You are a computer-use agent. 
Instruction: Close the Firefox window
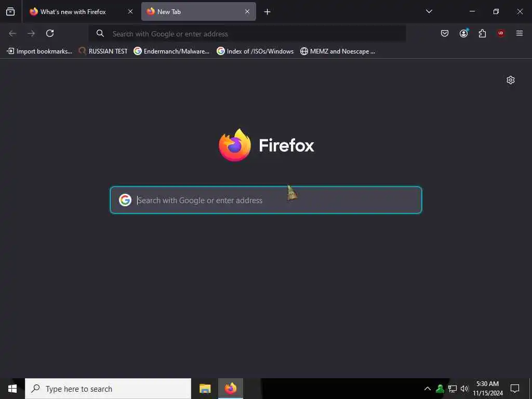[520, 11]
